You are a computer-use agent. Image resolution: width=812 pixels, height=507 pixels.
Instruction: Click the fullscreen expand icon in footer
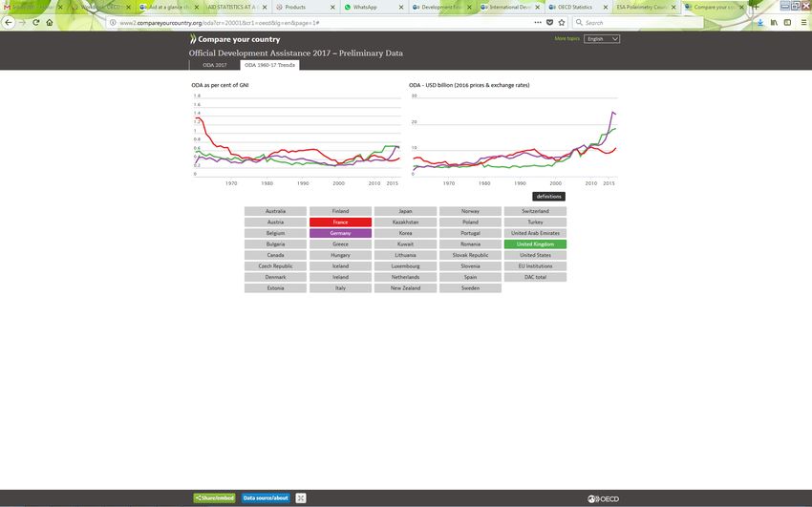coord(301,498)
